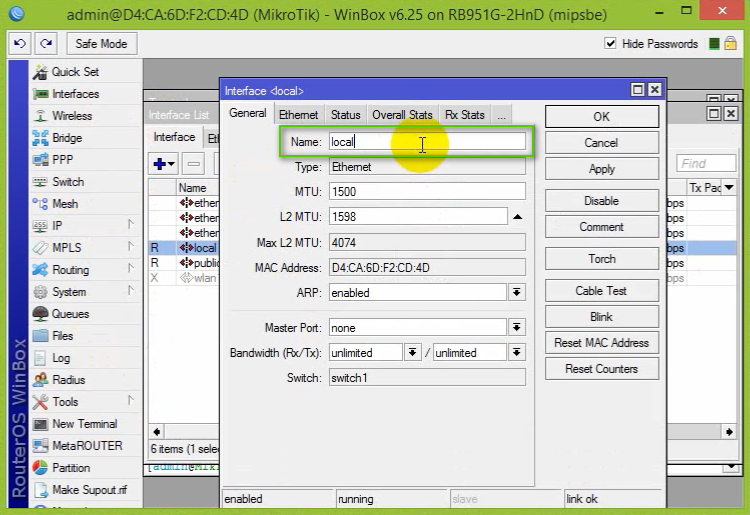Image resolution: width=750 pixels, height=515 pixels.
Task: Maximize the Interface local dialog
Action: pyautogui.click(x=637, y=89)
